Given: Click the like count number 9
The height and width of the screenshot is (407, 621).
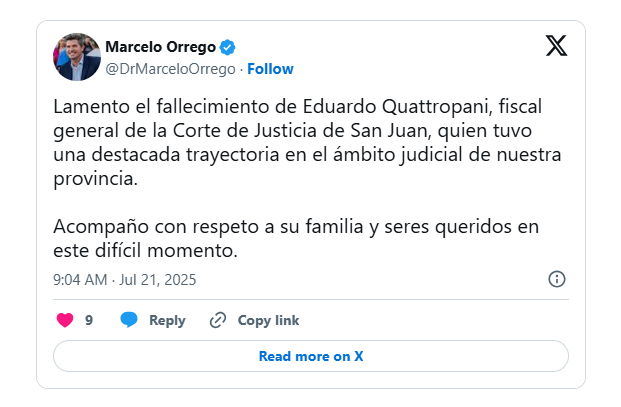Looking at the screenshot, I should click(89, 321).
